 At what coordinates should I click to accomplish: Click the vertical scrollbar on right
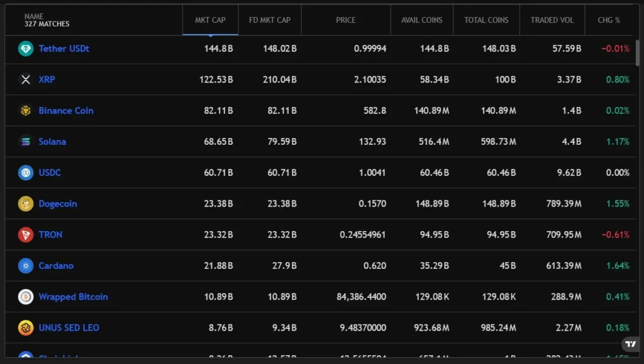[x=639, y=54]
